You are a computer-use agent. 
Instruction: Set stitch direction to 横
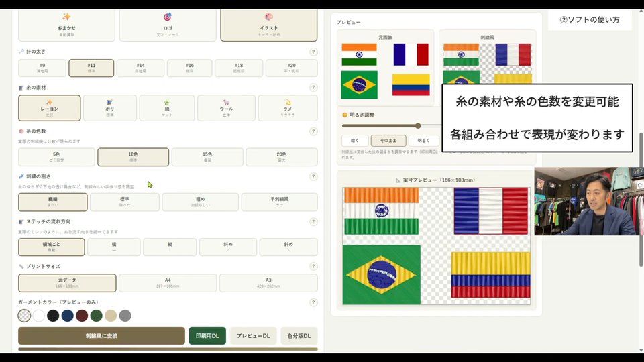coord(114,247)
